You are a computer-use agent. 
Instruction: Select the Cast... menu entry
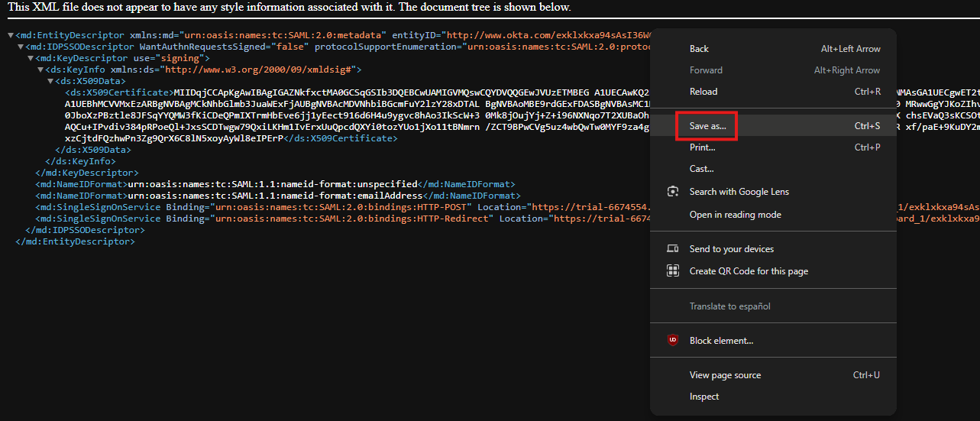701,169
